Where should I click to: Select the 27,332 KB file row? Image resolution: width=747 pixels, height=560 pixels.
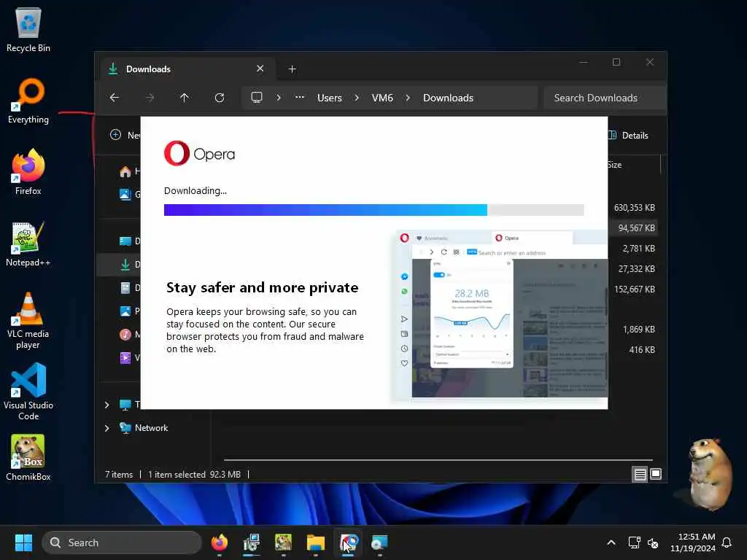(634, 269)
